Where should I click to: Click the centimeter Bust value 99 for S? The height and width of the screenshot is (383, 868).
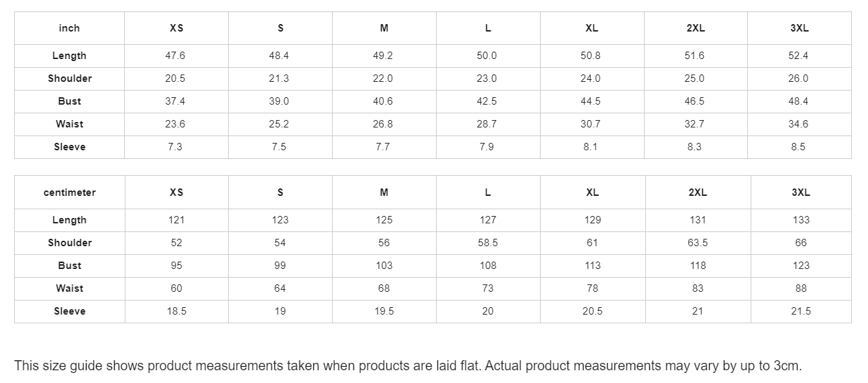coord(280,266)
